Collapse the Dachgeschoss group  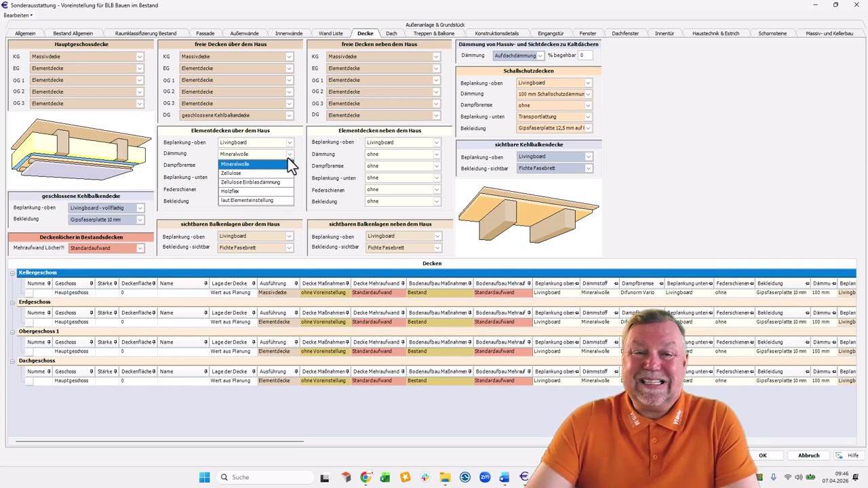(x=12, y=361)
